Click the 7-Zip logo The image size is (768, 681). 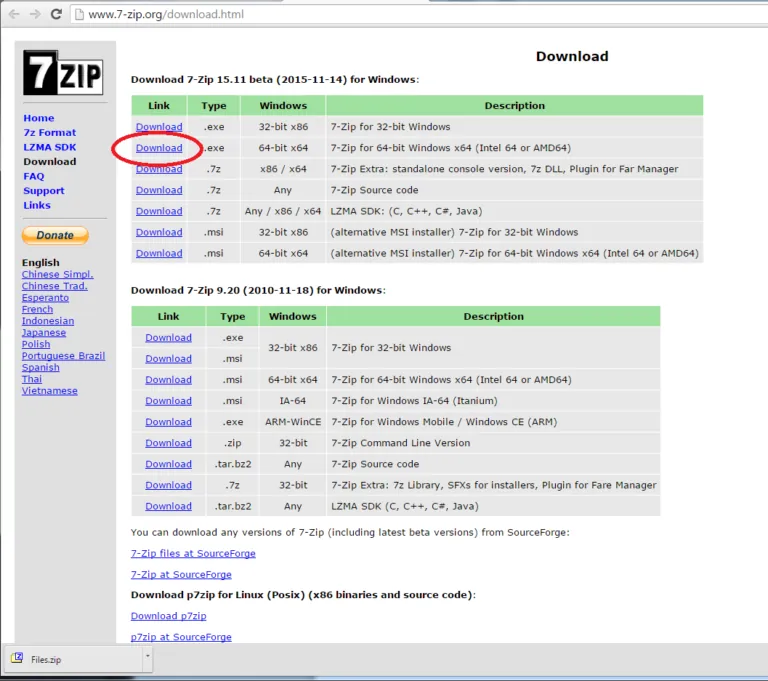pyautogui.click(x=63, y=73)
